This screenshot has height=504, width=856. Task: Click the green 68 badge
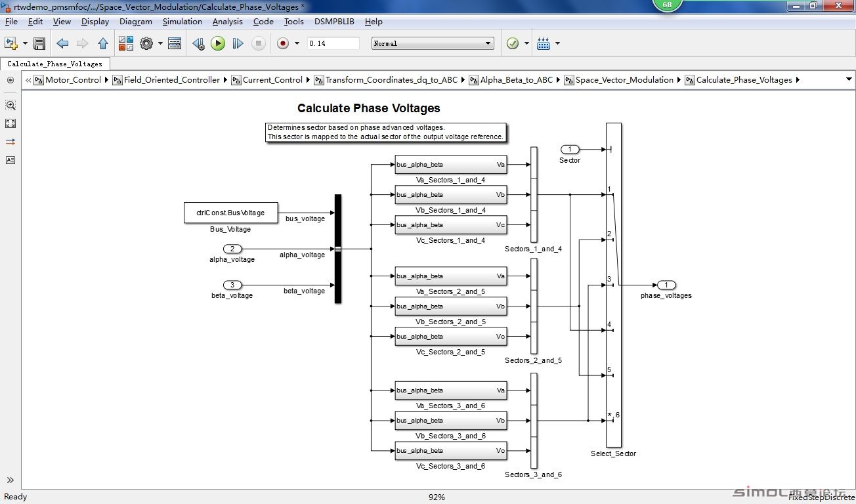pyautogui.click(x=667, y=4)
